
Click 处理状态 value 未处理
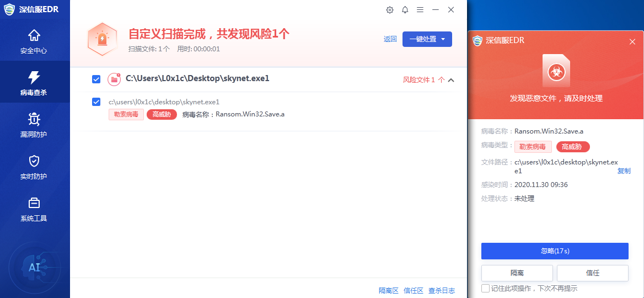pos(524,199)
